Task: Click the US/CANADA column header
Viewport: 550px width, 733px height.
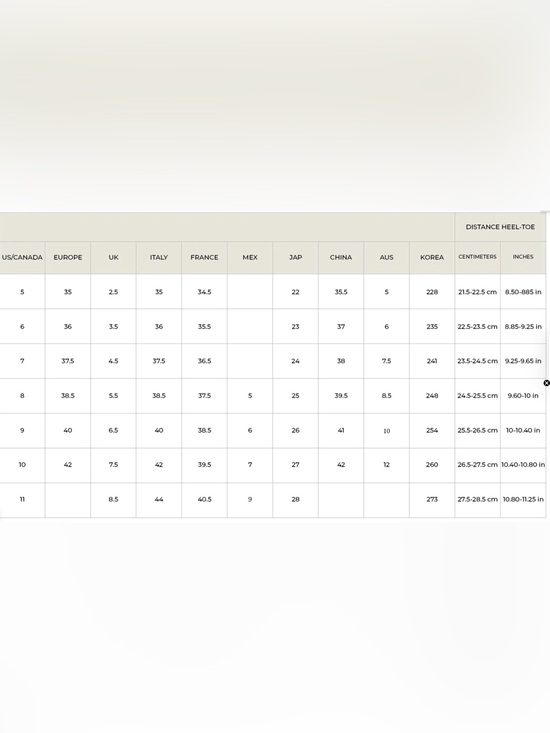Action: coord(22,258)
